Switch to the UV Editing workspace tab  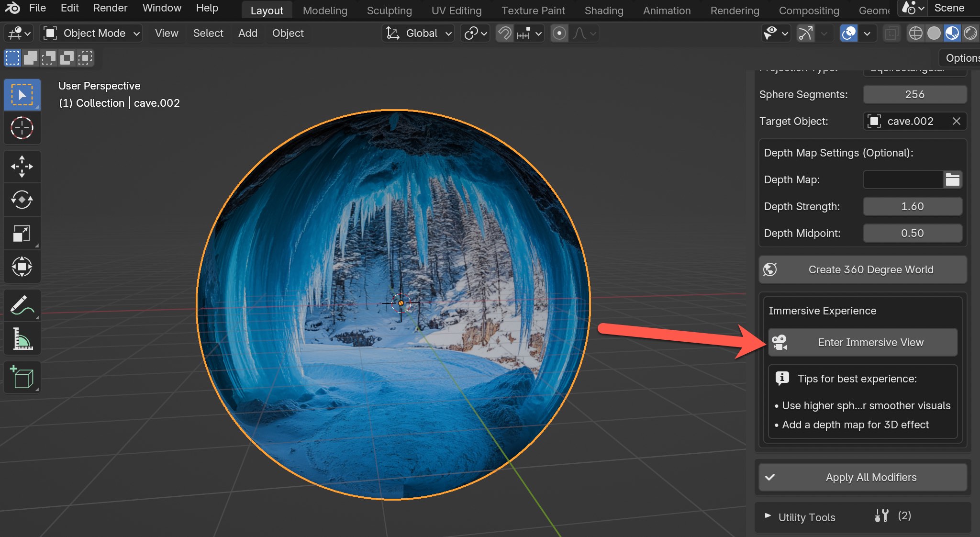[x=457, y=11]
